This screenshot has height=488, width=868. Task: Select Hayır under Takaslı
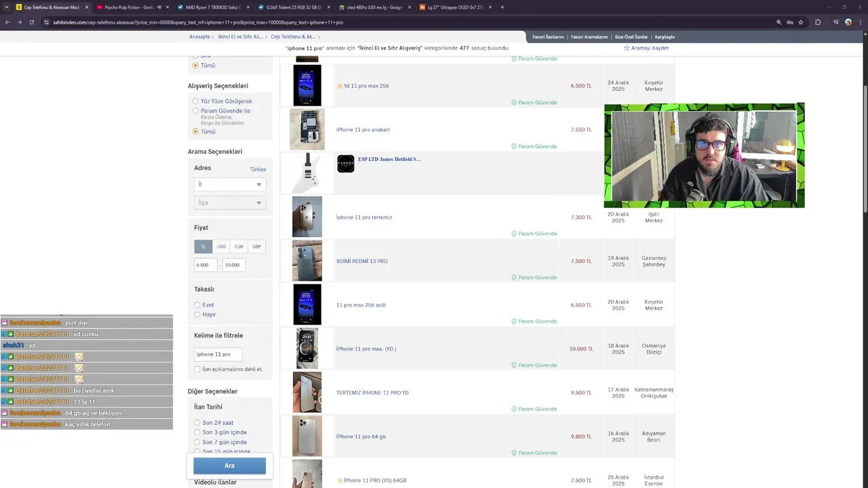coord(197,314)
